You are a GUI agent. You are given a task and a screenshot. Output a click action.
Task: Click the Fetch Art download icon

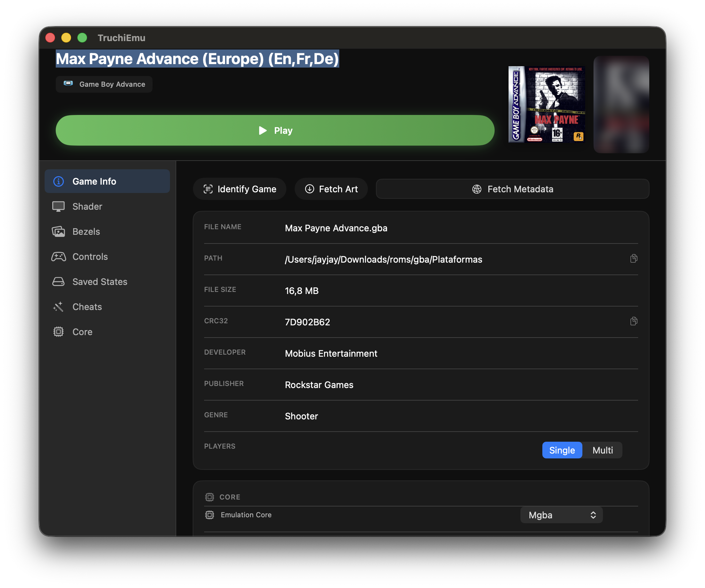coord(310,189)
